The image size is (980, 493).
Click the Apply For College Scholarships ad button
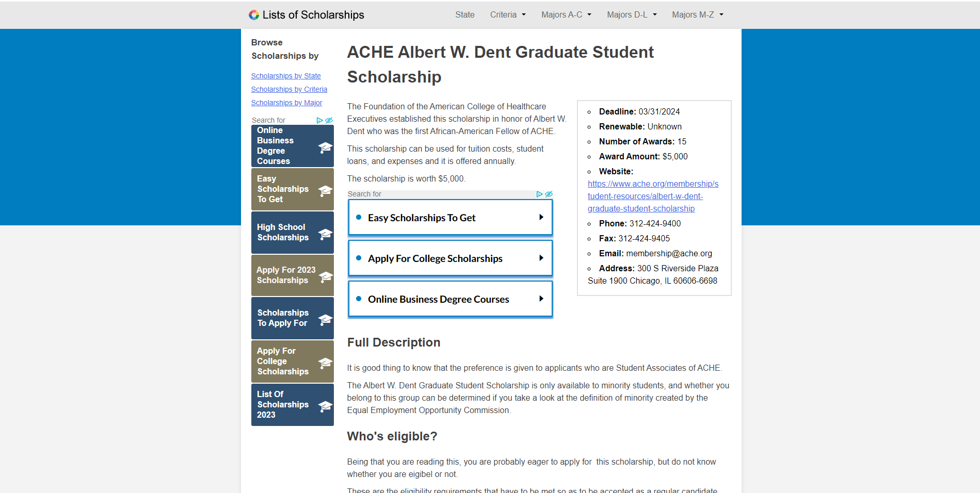point(450,258)
